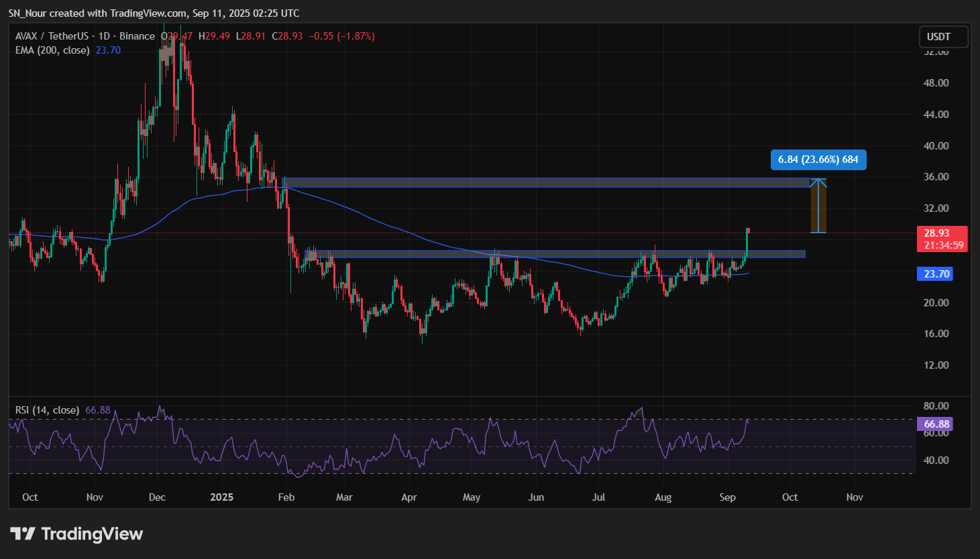The width and height of the screenshot is (980, 559).
Task: Open the USDT currency dropdown
Action: pos(943,37)
